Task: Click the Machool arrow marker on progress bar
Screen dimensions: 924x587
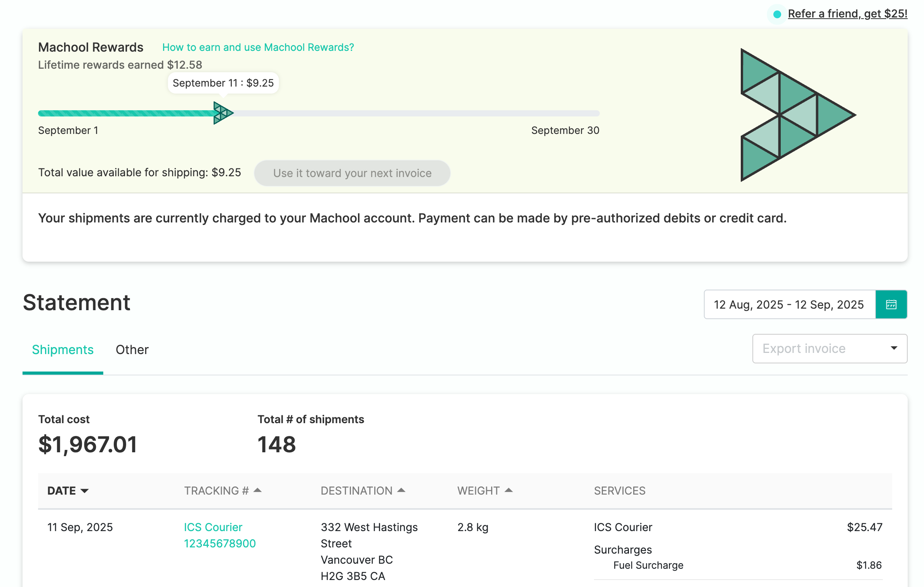Action: (223, 113)
